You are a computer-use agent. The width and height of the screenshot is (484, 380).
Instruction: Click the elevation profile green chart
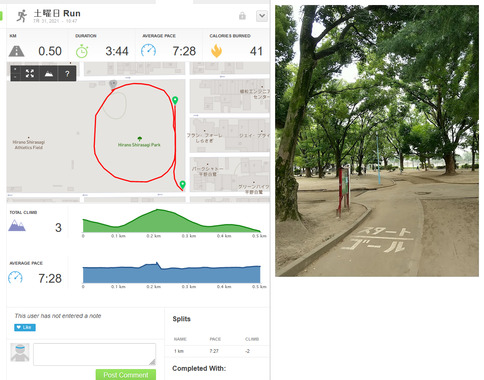171,221
